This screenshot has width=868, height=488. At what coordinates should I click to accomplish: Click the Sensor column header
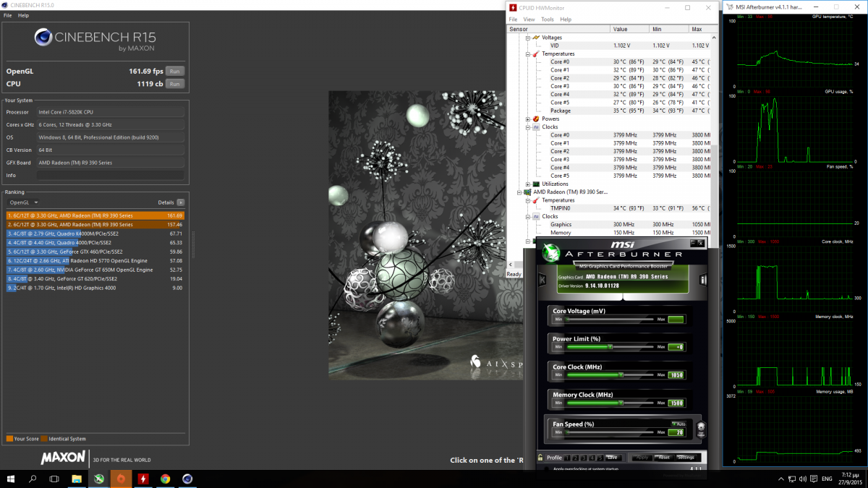pos(558,29)
